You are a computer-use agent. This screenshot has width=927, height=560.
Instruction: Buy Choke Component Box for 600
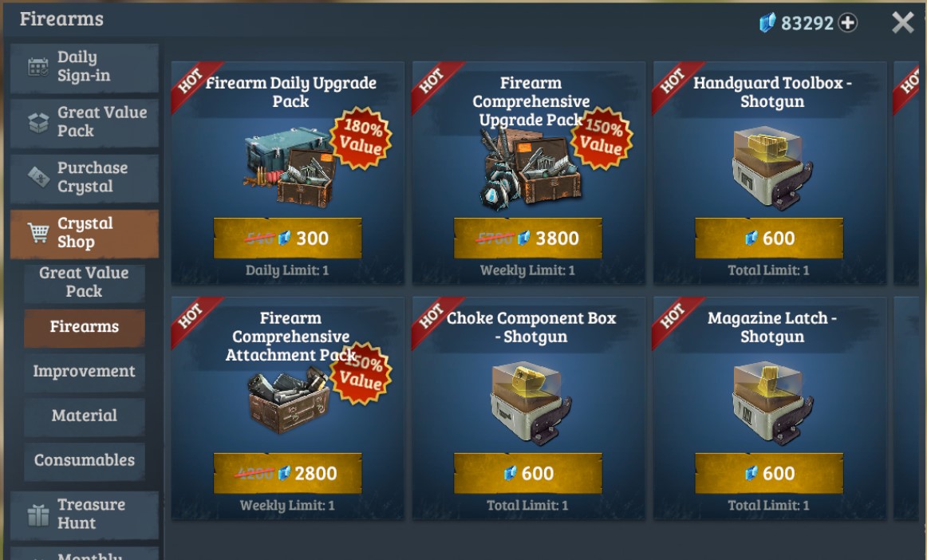[528, 473]
